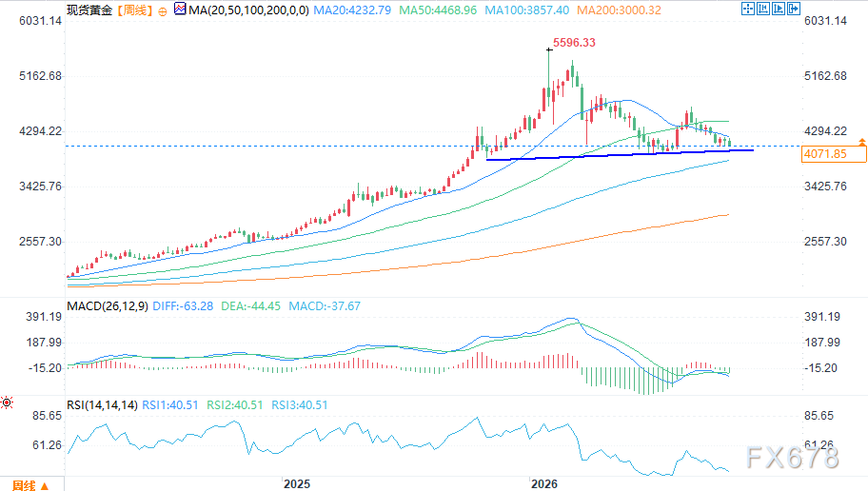Image resolution: width=868 pixels, height=491 pixels.
Task: Click the MACD(26,12,9) indicator label
Action: tap(108, 306)
